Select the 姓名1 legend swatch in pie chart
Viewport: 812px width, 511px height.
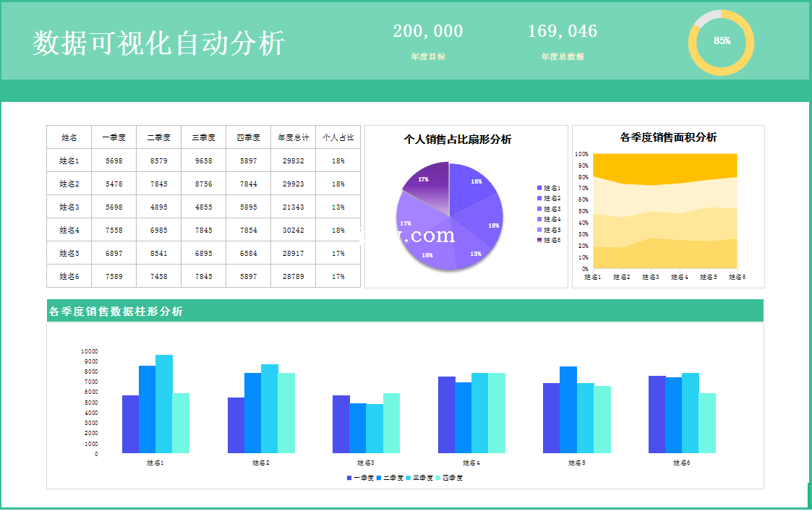[539, 188]
